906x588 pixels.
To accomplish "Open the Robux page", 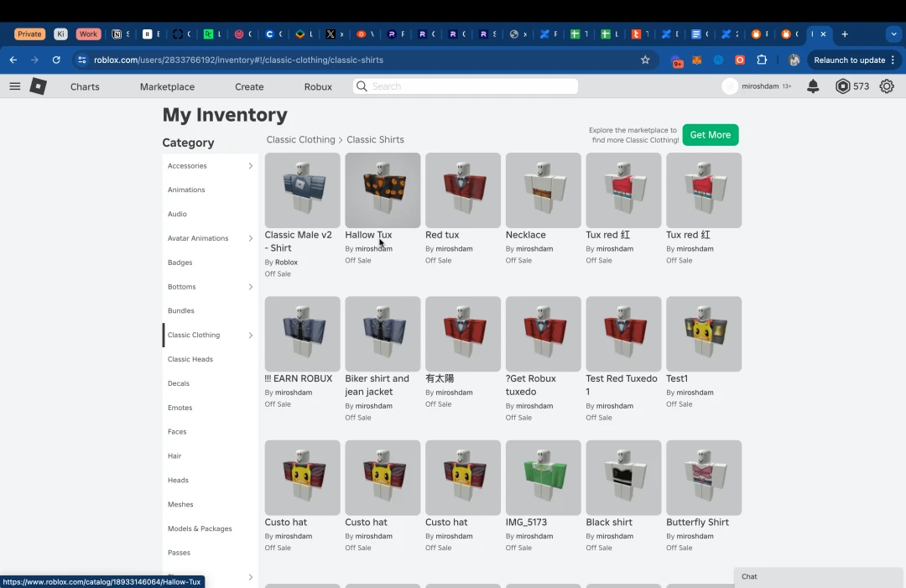I will 318,86.
